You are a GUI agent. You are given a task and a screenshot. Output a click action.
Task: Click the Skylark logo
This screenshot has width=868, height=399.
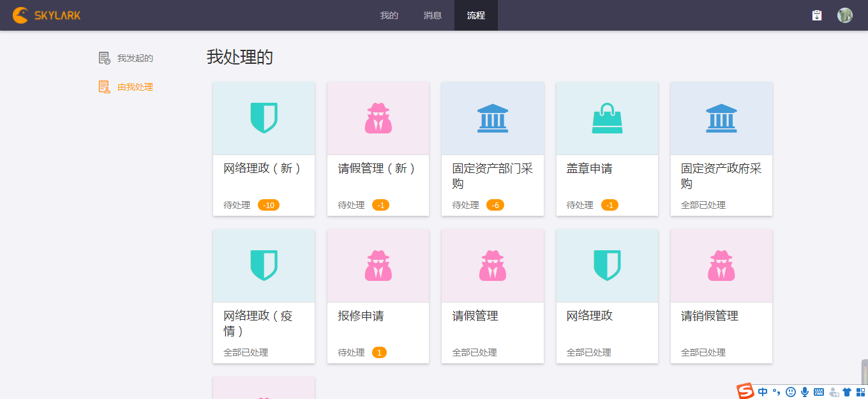click(x=47, y=15)
